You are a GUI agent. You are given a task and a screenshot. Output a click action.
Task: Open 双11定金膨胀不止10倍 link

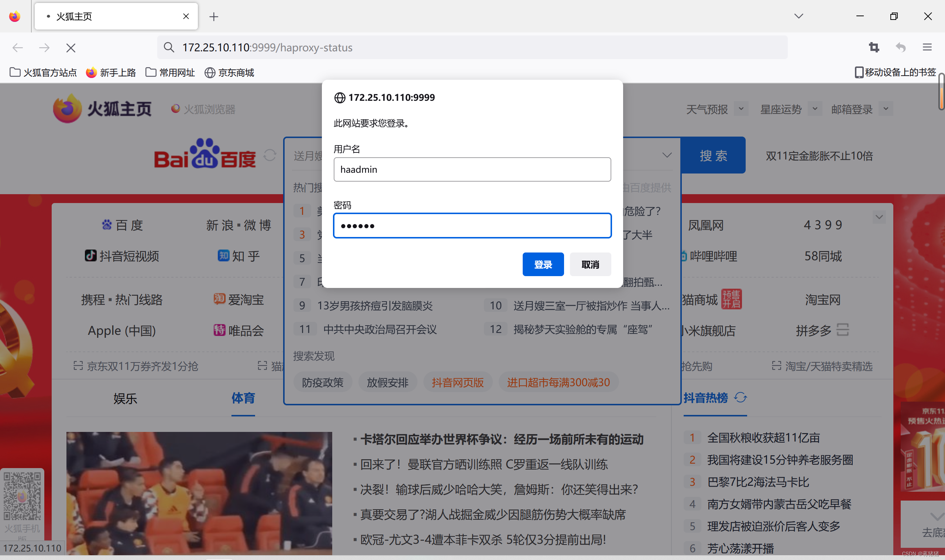pos(819,156)
